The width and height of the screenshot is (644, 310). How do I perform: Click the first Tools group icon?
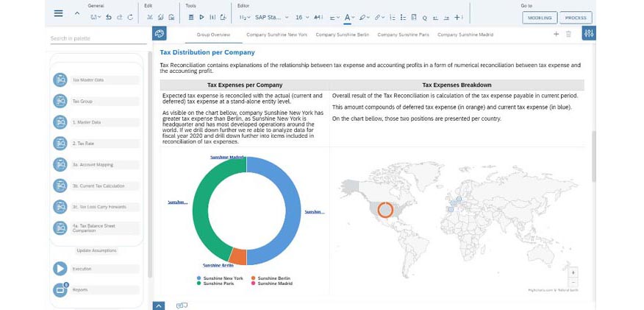pos(191,17)
